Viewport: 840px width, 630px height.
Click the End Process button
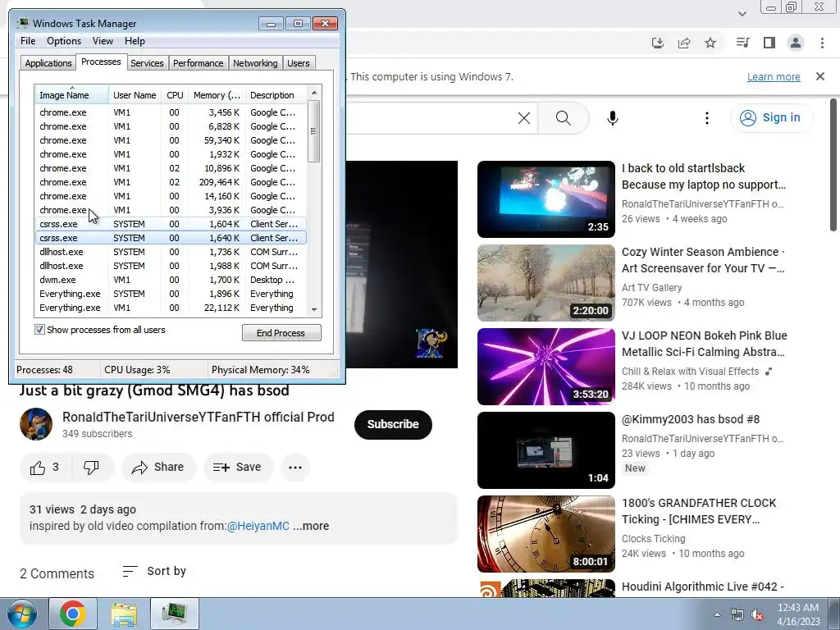(x=281, y=333)
